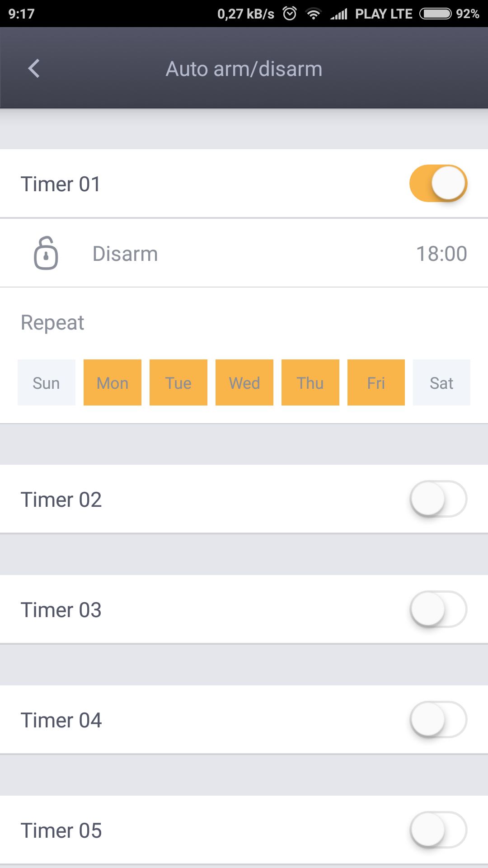Turn off Fri repeat day
Viewport: 488px width, 868px height.
pos(376,383)
